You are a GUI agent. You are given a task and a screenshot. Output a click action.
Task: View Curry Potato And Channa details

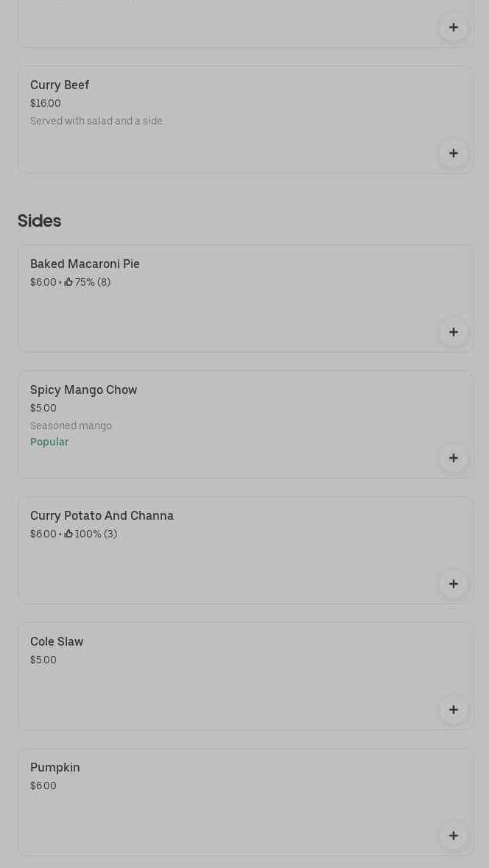pos(102,516)
